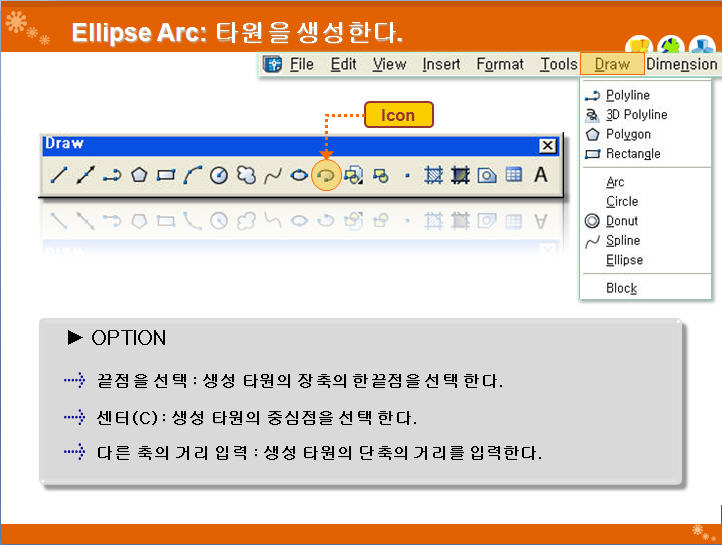
Task: Select the Multiline Text 'A' tool
Action: click(x=541, y=175)
